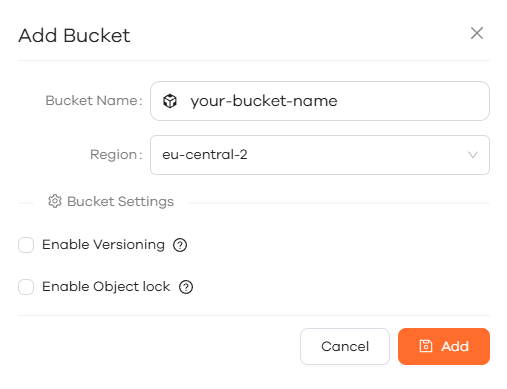Click the Enable Versioning label text

[x=103, y=245]
